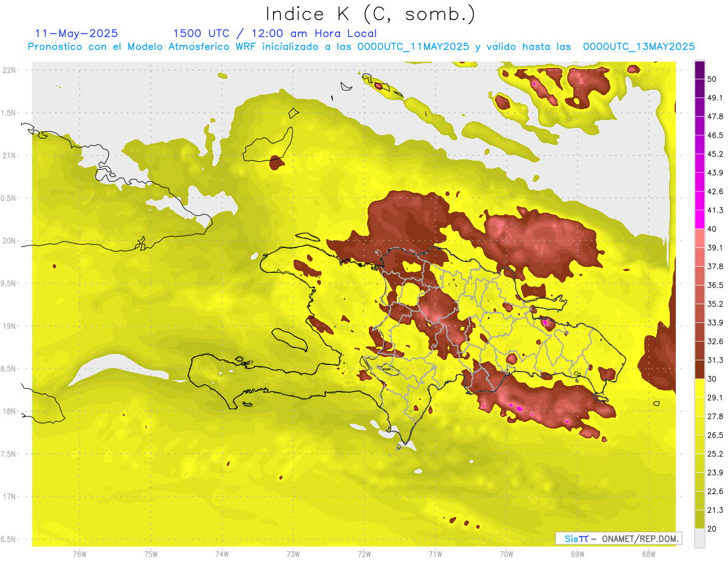Click the "33.9" color scale label
728x562 pixels.
(x=715, y=323)
